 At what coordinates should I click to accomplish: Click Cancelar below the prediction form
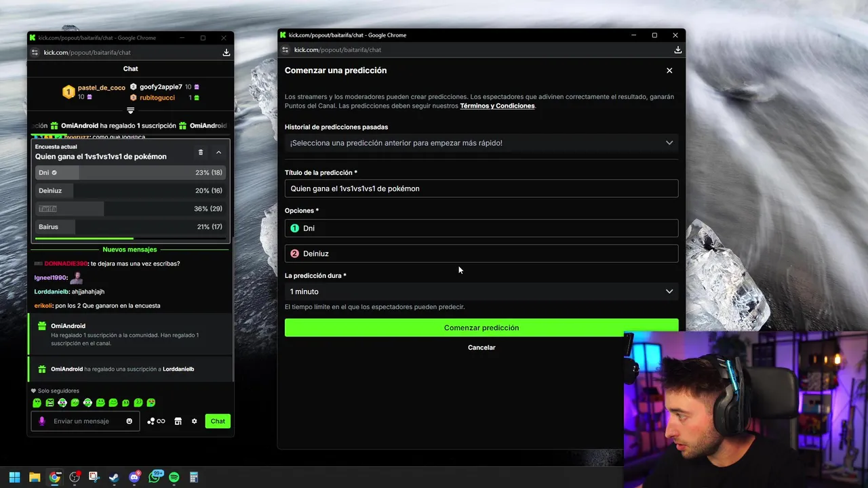[x=481, y=348]
